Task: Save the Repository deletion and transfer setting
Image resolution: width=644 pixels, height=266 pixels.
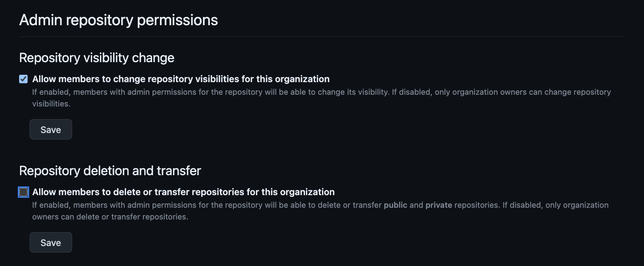Action: click(51, 243)
